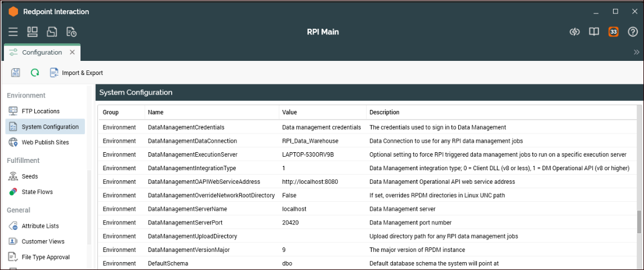Screen dimensions: 644x270
Task: Open the help question mark icon
Action: coord(632,32)
